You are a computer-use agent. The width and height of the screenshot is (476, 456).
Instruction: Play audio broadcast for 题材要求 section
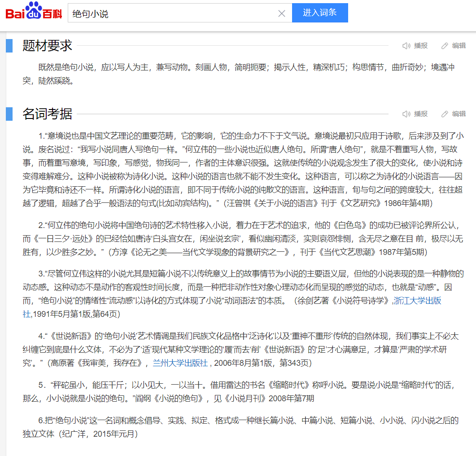(415, 46)
